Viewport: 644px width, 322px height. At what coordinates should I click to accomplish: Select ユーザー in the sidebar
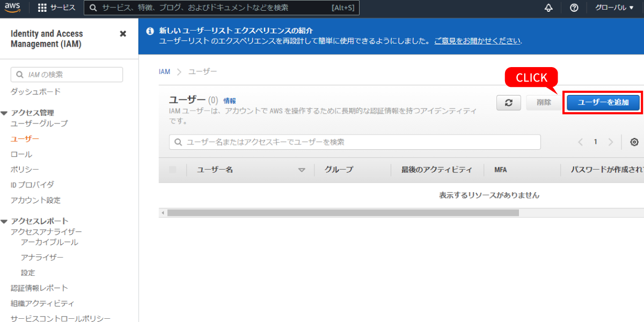tap(25, 139)
